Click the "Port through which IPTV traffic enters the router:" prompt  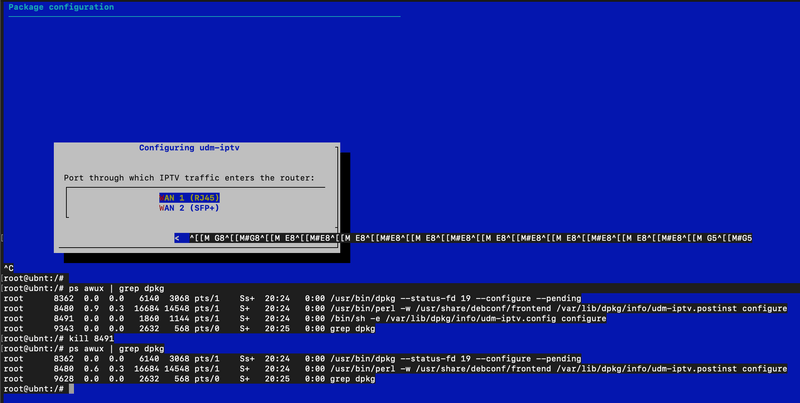(x=189, y=178)
